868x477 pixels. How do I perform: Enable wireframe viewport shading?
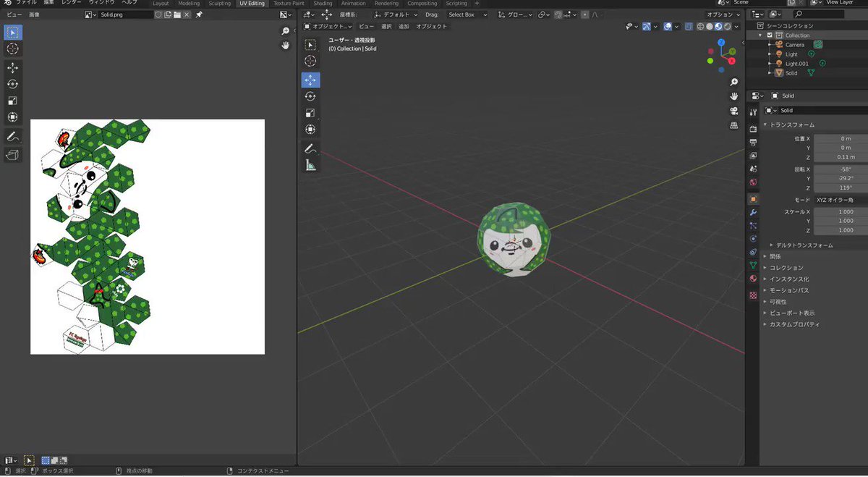point(700,26)
